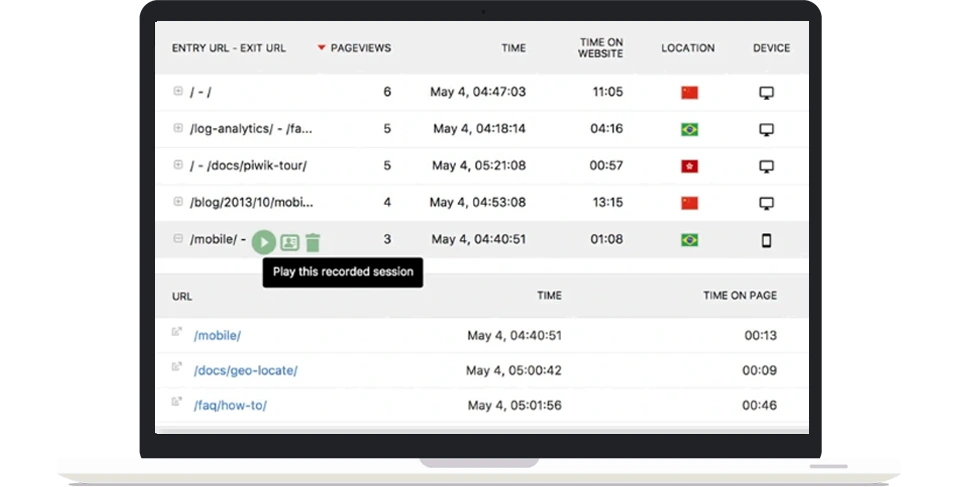Viewport: 967px width, 487px height.
Task: Expand the '/ - /docs/piwik-tour/' row
Action: point(178,165)
